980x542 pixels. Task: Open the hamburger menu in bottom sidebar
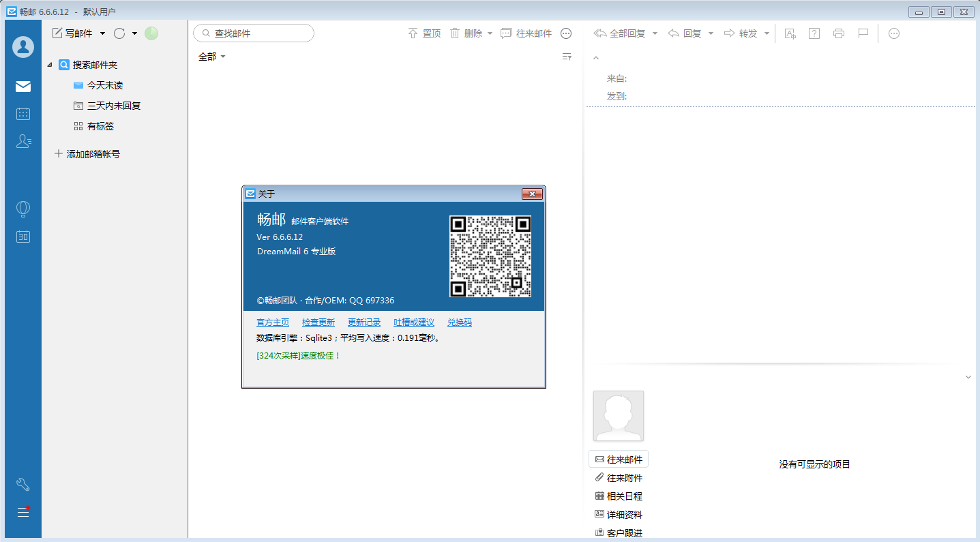pyautogui.click(x=23, y=512)
